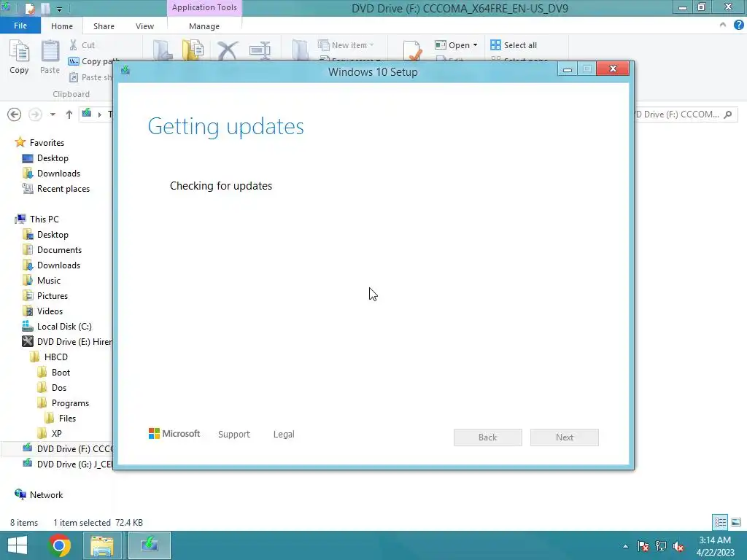Click the Copy icon in the ribbon
This screenshot has height=560, width=747.
[x=19, y=56]
